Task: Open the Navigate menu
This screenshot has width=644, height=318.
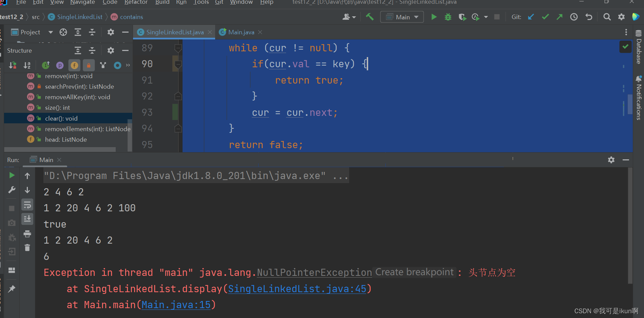Action: [x=82, y=2]
